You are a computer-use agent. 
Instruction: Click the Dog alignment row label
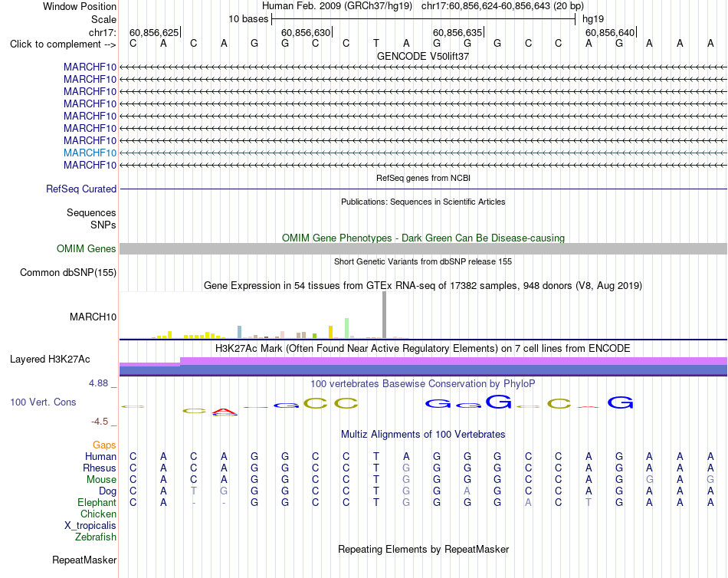pyautogui.click(x=107, y=491)
